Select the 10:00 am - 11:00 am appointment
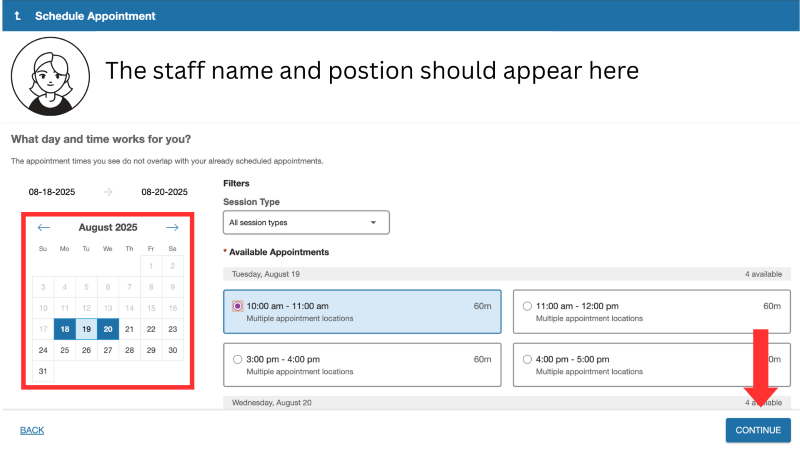The height and width of the screenshot is (450, 800). (237, 306)
